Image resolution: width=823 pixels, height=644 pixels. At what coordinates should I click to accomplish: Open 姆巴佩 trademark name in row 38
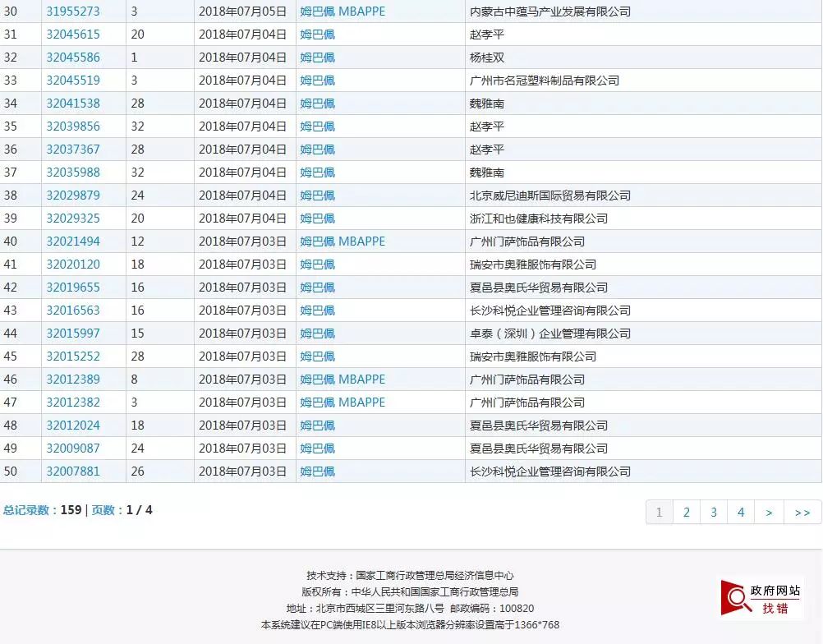[x=318, y=195]
